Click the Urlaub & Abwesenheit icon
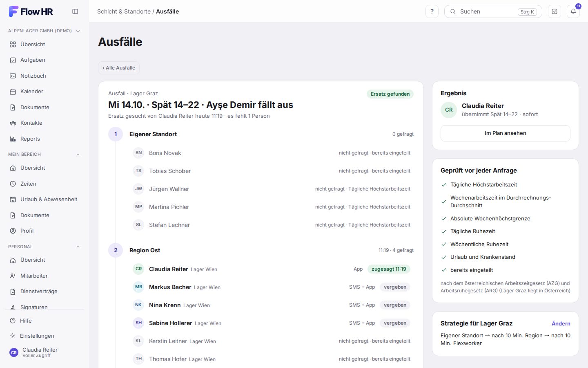 tap(13, 200)
